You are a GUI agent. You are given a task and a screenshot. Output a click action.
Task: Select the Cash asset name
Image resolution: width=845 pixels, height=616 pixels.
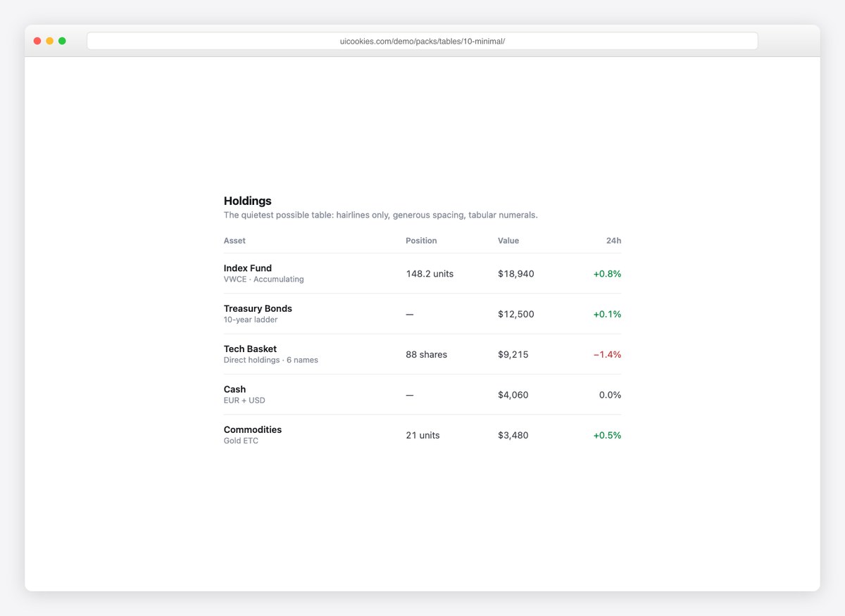(235, 389)
